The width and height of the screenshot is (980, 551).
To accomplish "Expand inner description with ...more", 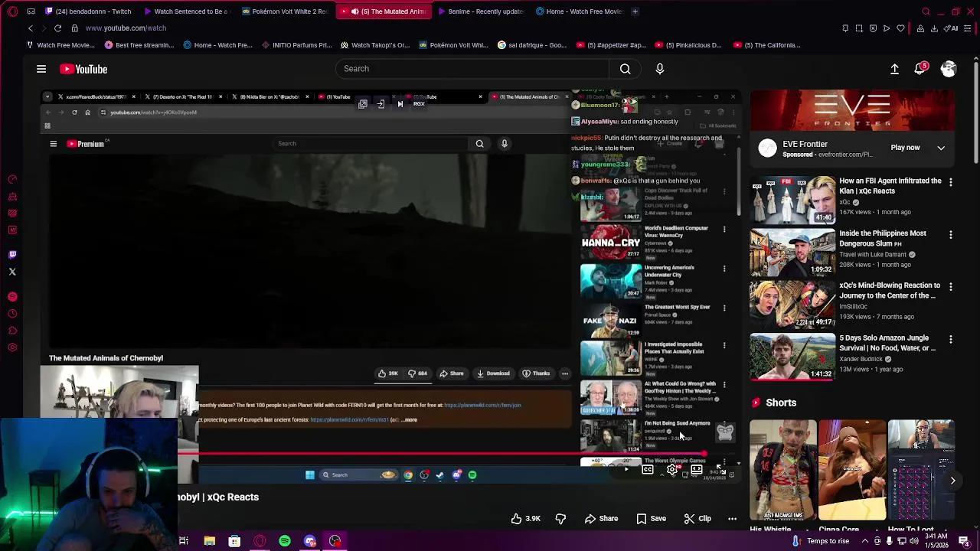I will click(410, 420).
